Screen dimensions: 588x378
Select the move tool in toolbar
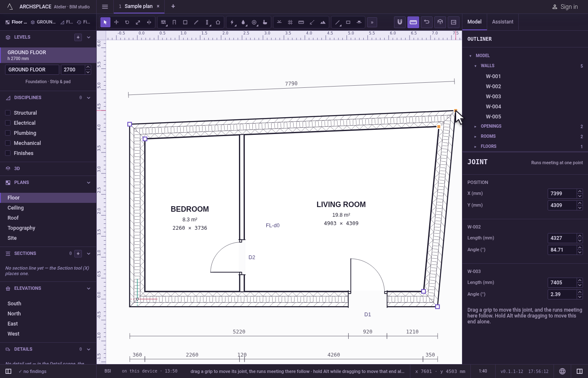(x=116, y=22)
